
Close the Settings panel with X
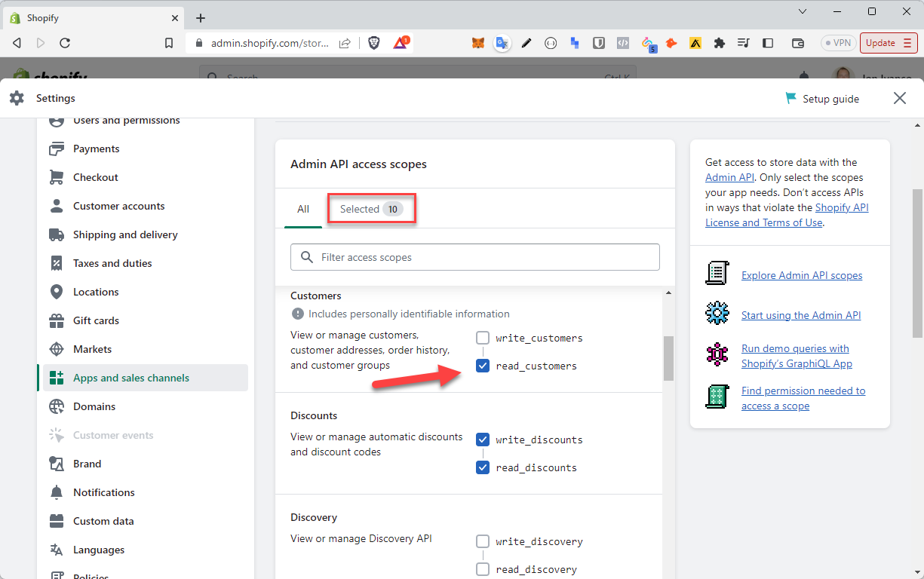pos(899,98)
